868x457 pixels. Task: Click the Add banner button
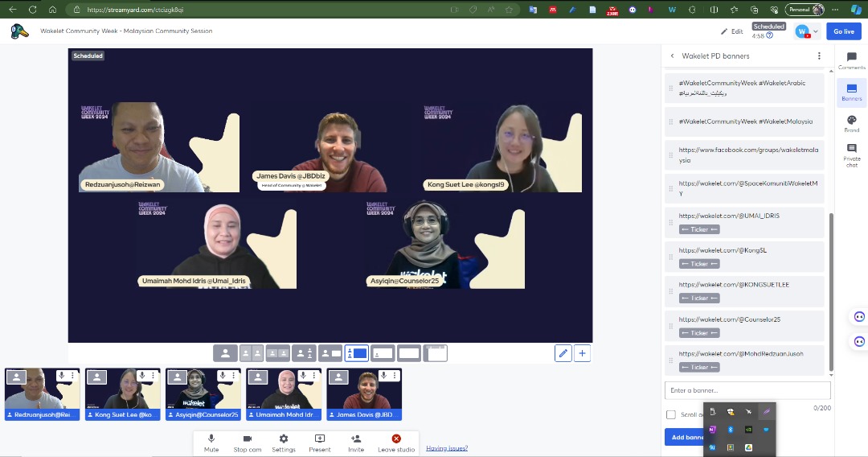685,437
